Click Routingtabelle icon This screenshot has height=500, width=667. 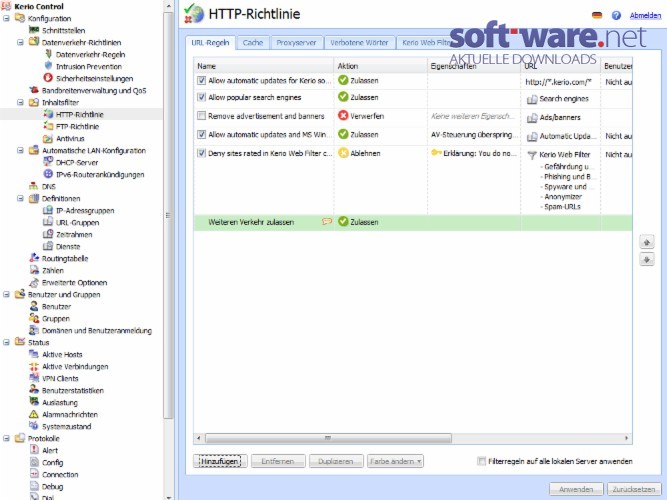pos(34,258)
